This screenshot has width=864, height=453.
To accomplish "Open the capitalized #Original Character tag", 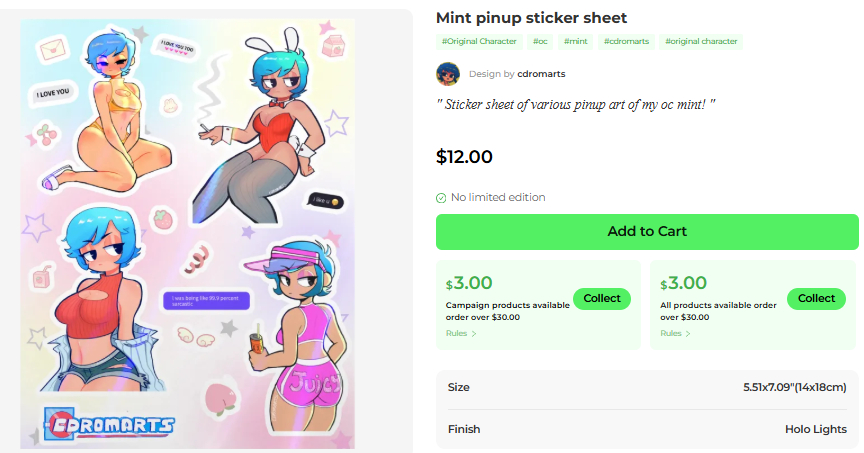I will [479, 42].
